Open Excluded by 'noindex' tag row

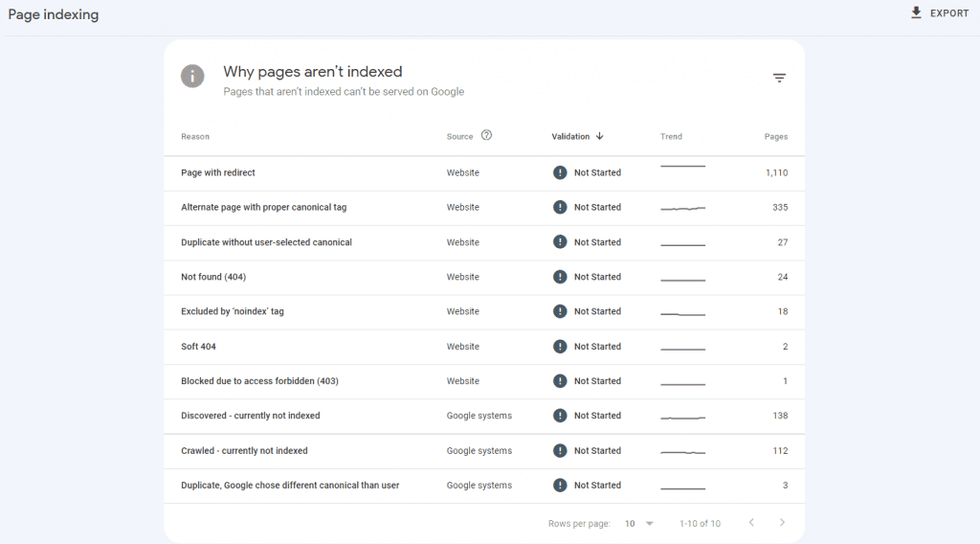pyautogui.click(x=233, y=312)
